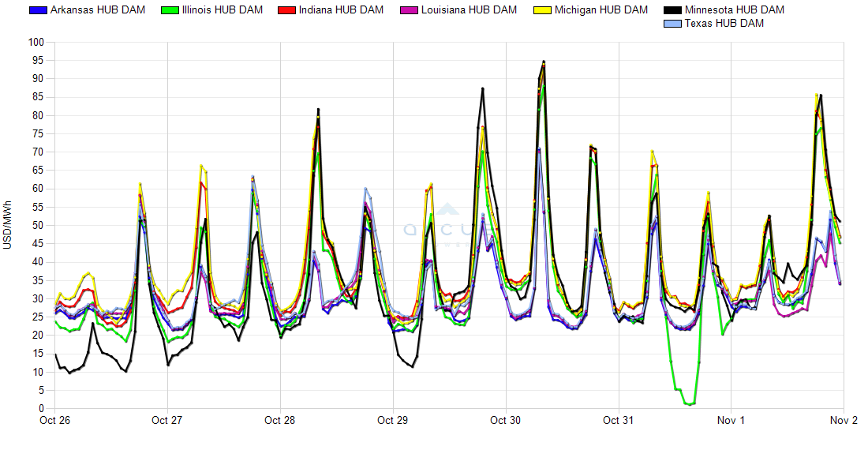Click the light blue Texas legend swatch
868x450 pixels.
[672, 24]
